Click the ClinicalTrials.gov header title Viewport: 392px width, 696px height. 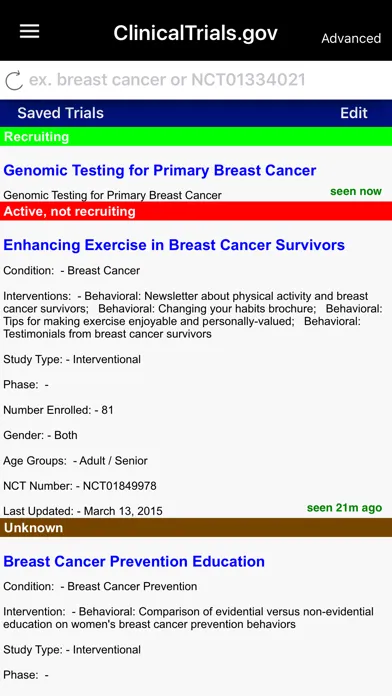[195, 33]
